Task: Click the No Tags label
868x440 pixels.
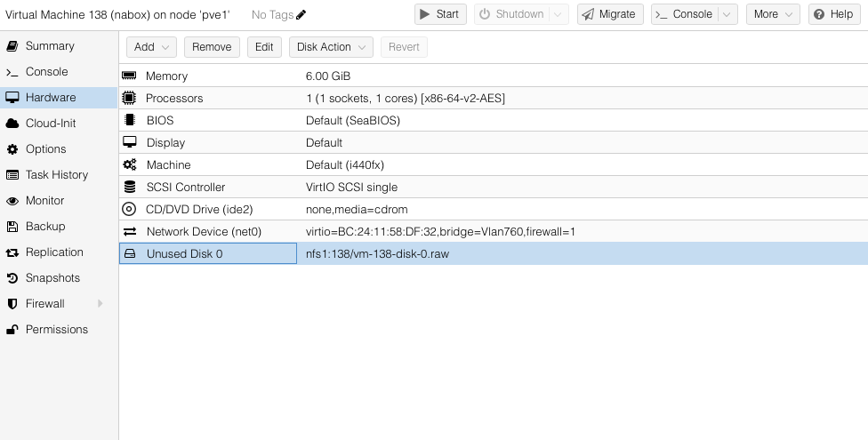Action: [272, 15]
